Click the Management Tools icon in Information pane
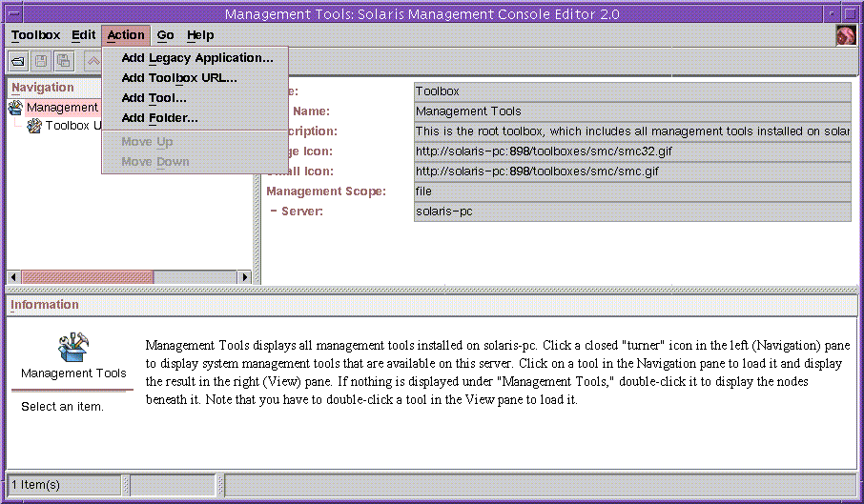The image size is (864, 504). 73,347
